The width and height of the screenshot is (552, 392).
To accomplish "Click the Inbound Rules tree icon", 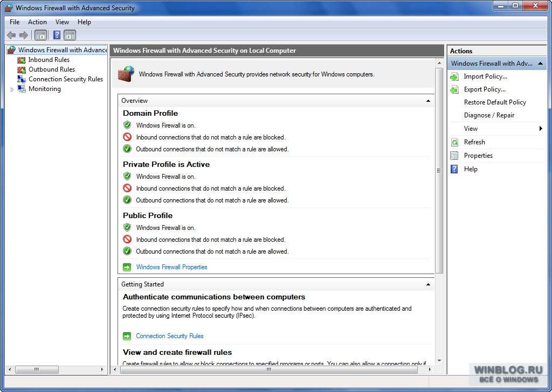I will click(x=22, y=60).
